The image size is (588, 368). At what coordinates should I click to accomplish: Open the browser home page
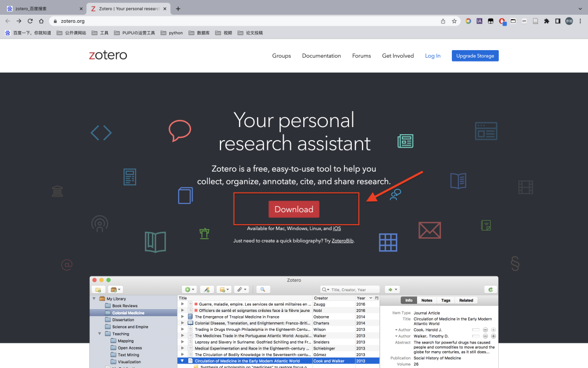41,21
